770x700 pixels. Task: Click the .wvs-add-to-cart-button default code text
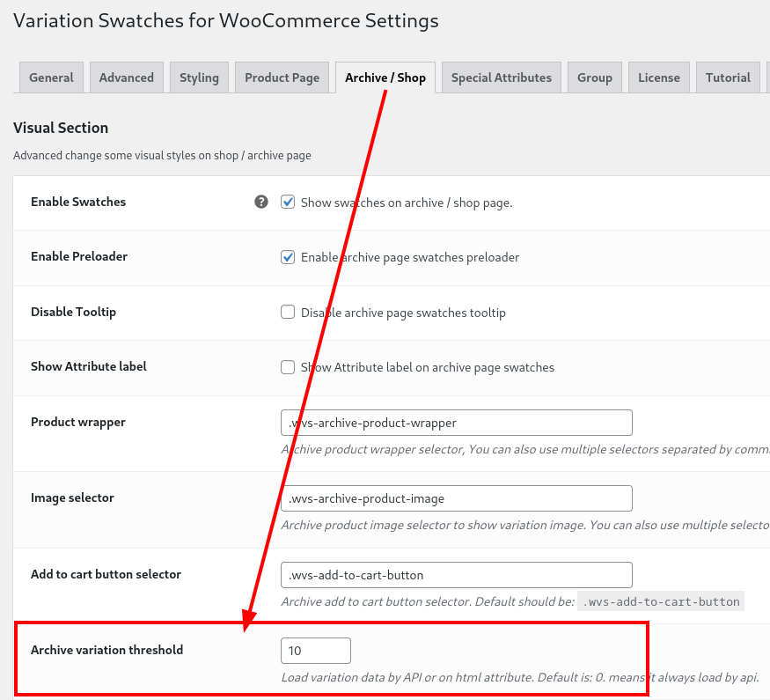661,601
